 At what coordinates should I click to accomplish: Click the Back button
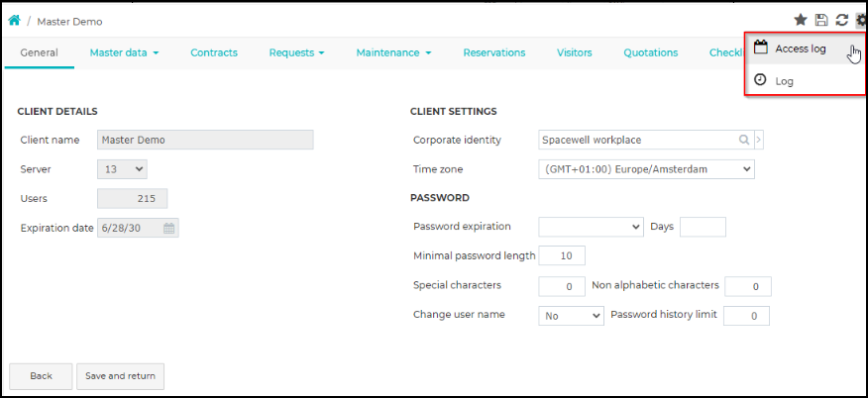click(41, 376)
